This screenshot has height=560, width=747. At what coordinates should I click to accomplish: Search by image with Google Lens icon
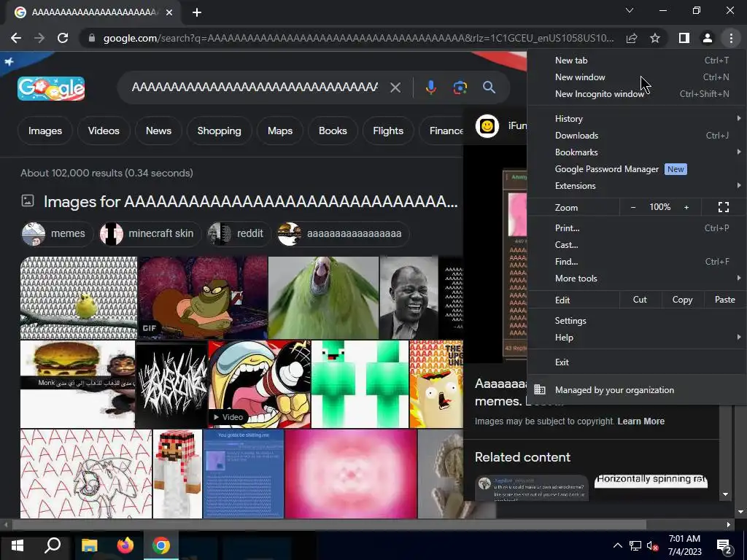460,87
